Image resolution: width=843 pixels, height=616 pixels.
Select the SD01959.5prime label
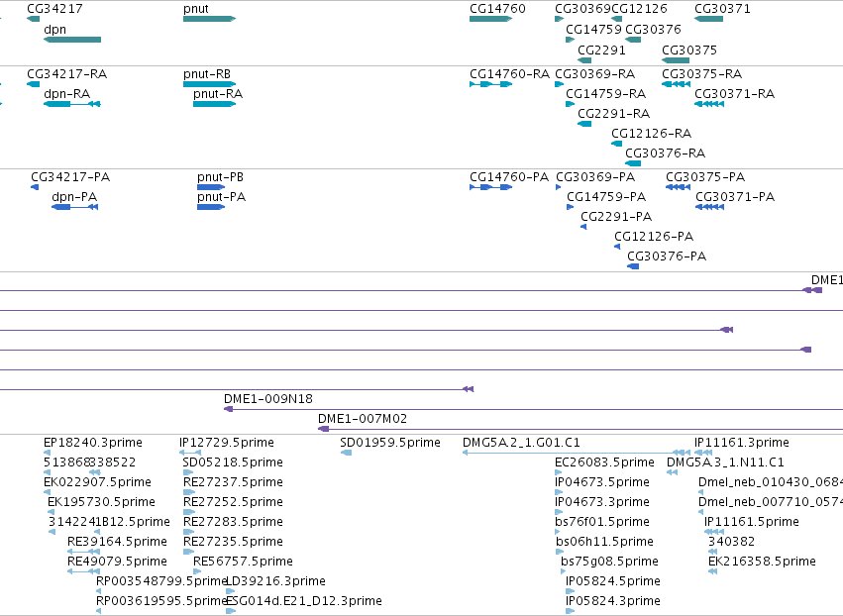[389, 443]
